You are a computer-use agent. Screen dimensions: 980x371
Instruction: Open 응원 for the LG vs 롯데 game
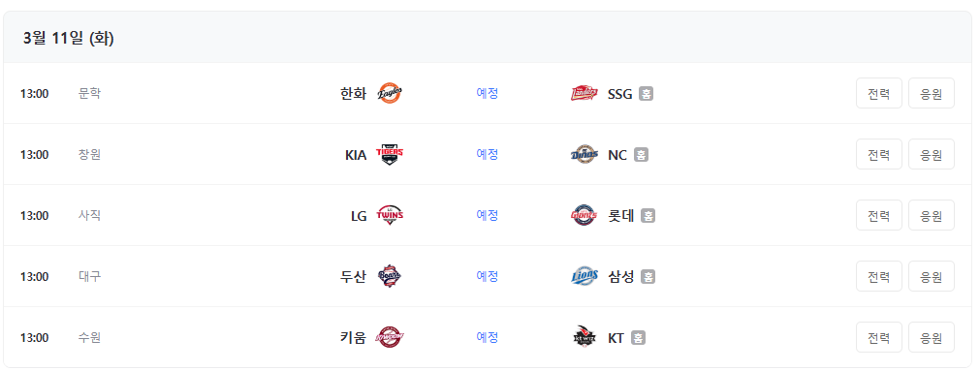tap(932, 215)
